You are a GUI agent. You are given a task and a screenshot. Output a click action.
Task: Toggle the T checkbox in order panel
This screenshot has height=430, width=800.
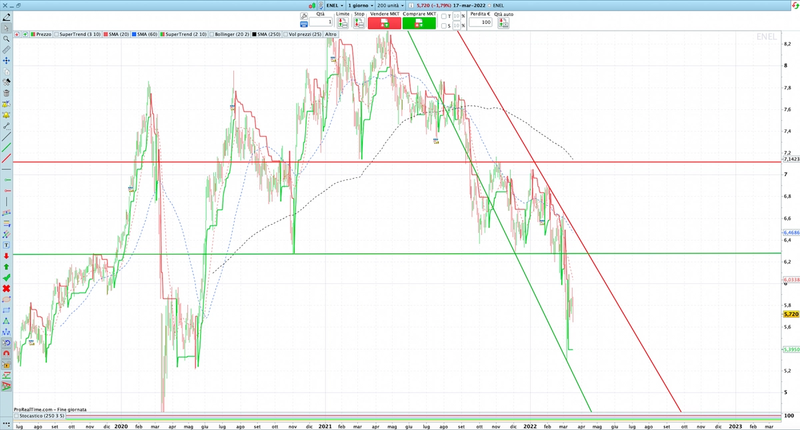click(x=444, y=16)
